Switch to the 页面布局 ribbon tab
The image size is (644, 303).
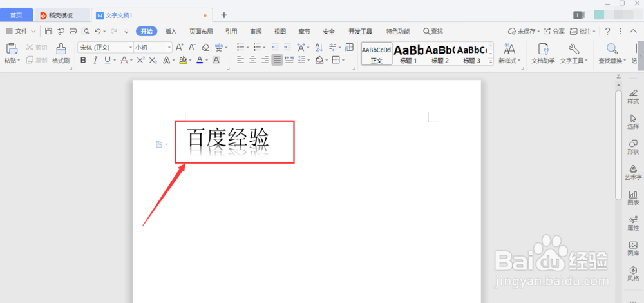201,31
